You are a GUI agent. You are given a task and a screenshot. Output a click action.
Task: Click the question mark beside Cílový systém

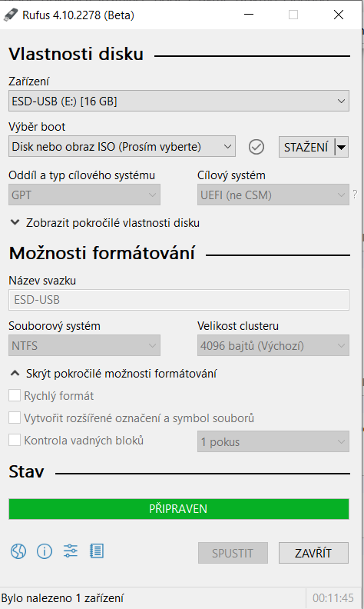tap(355, 195)
